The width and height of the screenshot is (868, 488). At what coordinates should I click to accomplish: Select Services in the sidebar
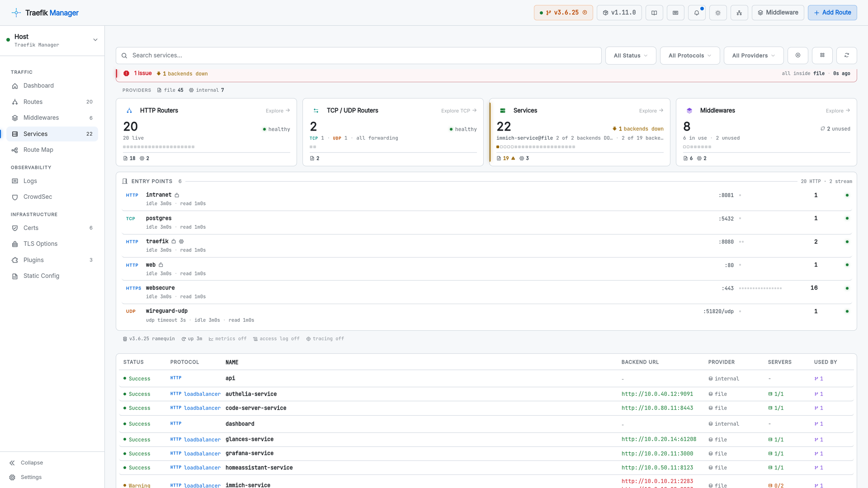52,134
